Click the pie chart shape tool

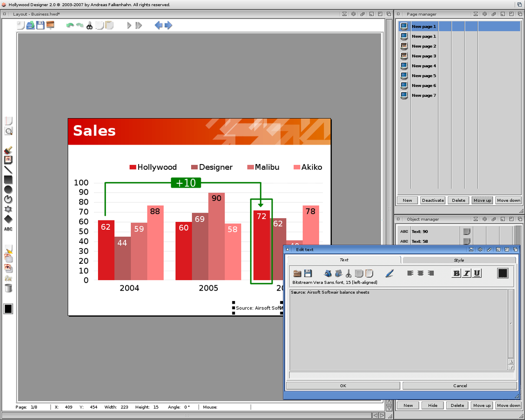(8, 199)
